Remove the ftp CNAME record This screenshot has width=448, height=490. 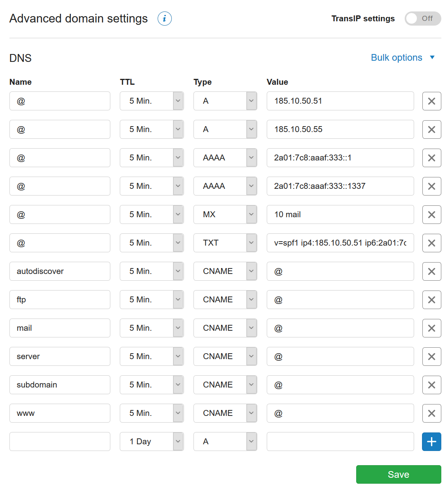(431, 300)
